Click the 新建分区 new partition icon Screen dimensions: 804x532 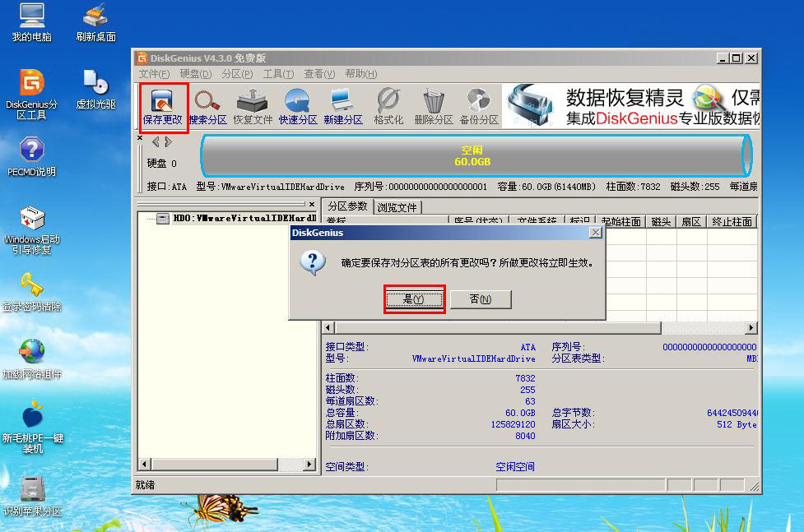343,108
